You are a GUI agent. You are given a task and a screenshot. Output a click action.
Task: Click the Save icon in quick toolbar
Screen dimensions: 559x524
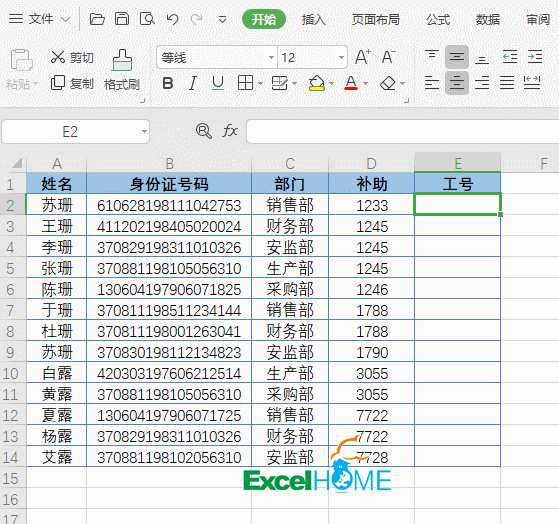click(122, 19)
